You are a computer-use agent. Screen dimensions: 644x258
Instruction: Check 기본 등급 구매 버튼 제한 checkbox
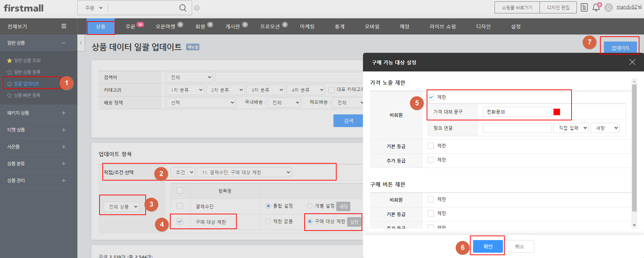point(431,213)
